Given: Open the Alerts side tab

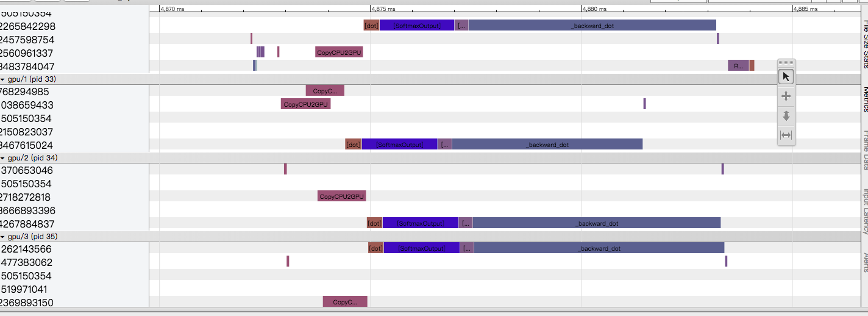Looking at the screenshot, I should pos(864,262).
